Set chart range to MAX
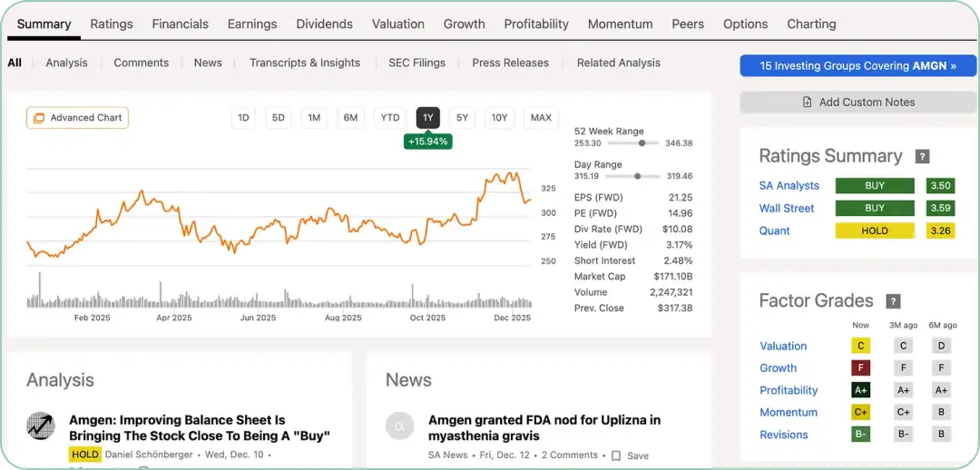Image resolution: width=980 pixels, height=470 pixels. [541, 118]
